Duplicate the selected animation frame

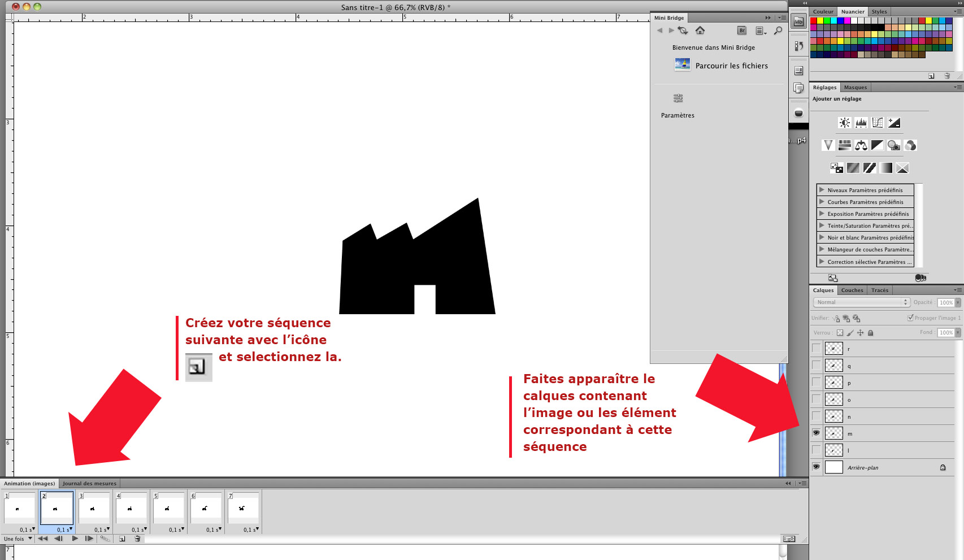122,539
